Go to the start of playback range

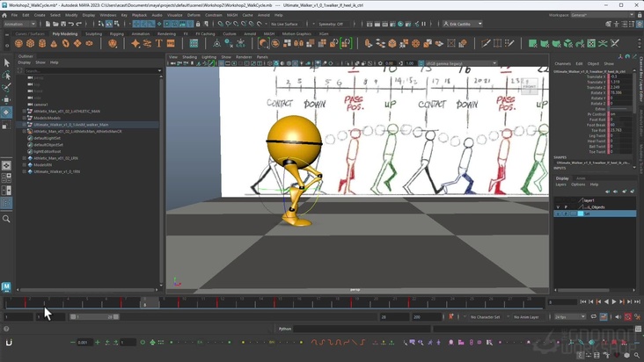point(583,301)
